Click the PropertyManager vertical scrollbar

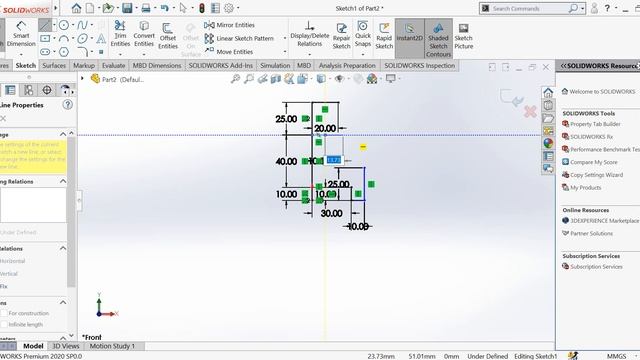pyautogui.click(x=71, y=212)
